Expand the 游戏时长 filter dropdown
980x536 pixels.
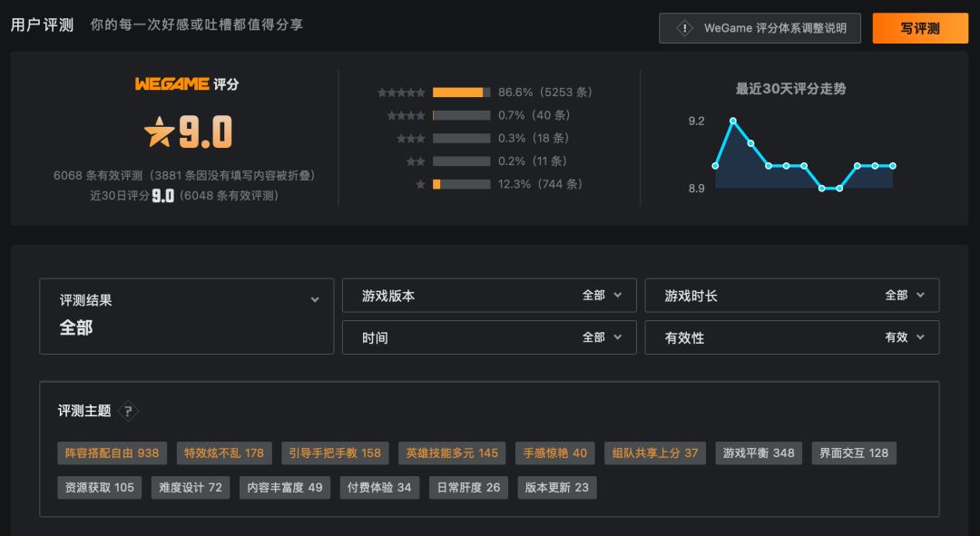[792, 296]
